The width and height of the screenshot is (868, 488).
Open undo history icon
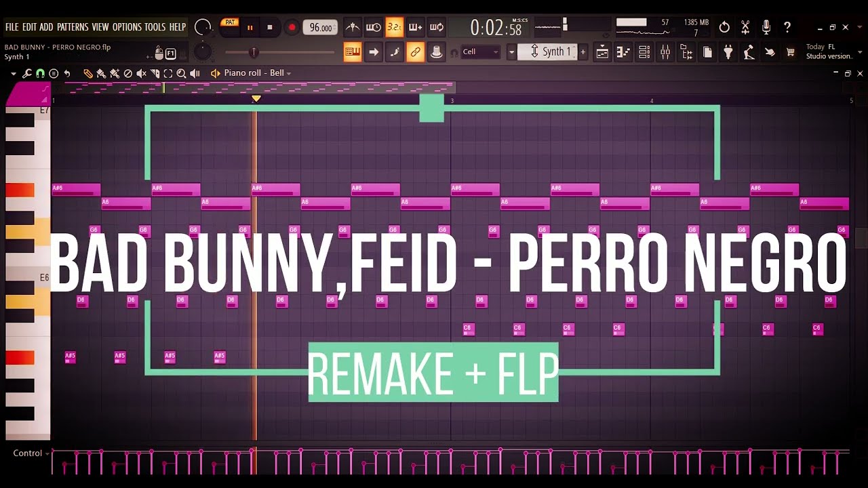pos(724,27)
